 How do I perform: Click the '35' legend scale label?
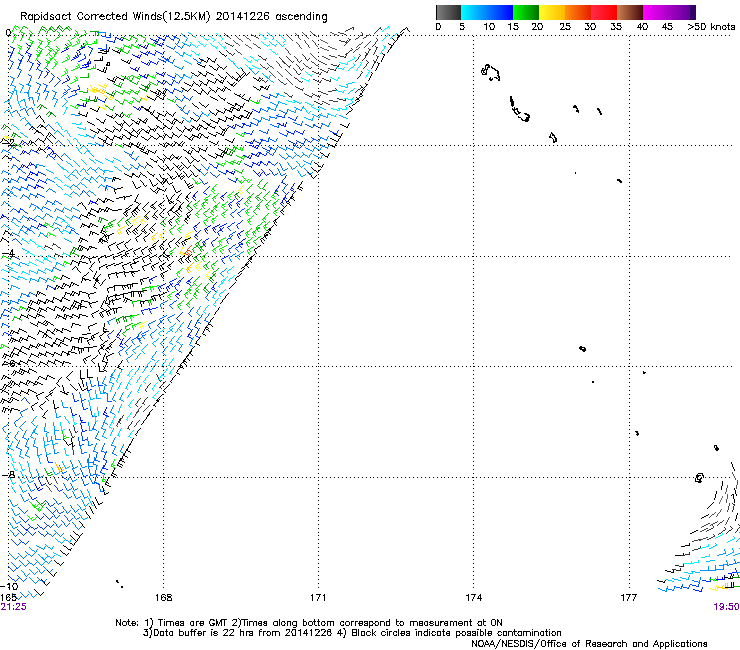pyautogui.click(x=616, y=27)
